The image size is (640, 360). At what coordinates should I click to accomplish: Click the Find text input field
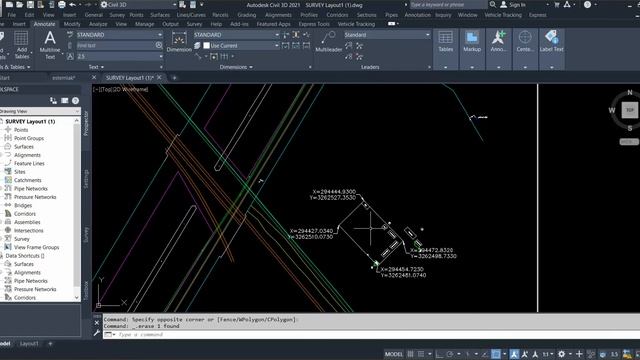click(116, 45)
